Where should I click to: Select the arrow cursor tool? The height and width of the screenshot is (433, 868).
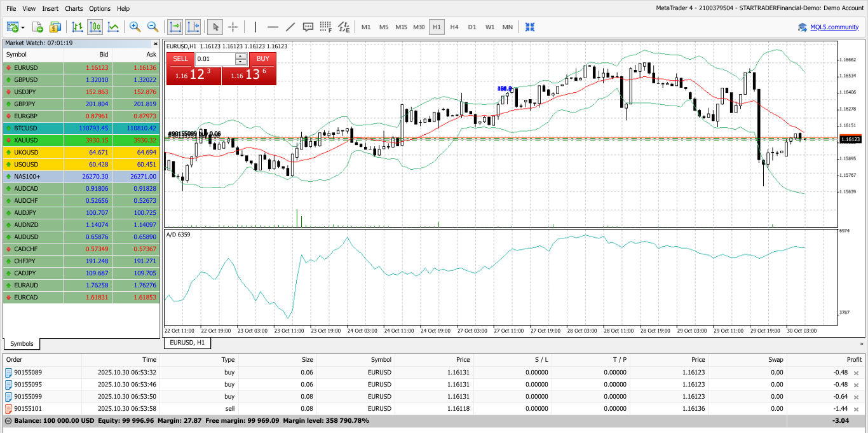215,27
